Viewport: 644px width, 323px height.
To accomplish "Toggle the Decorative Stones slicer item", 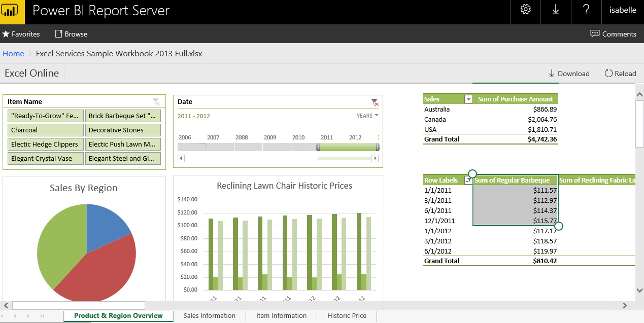I will pyautogui.click(x=123, y=130).
